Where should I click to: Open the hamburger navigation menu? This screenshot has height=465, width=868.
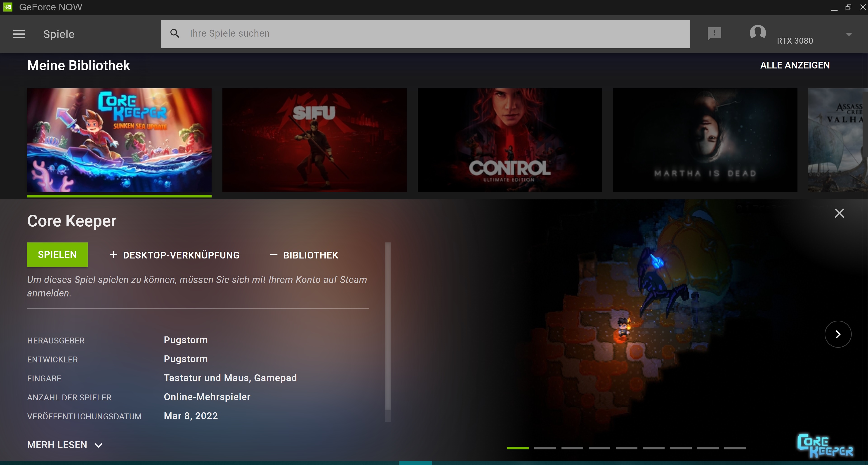[19, 34]
